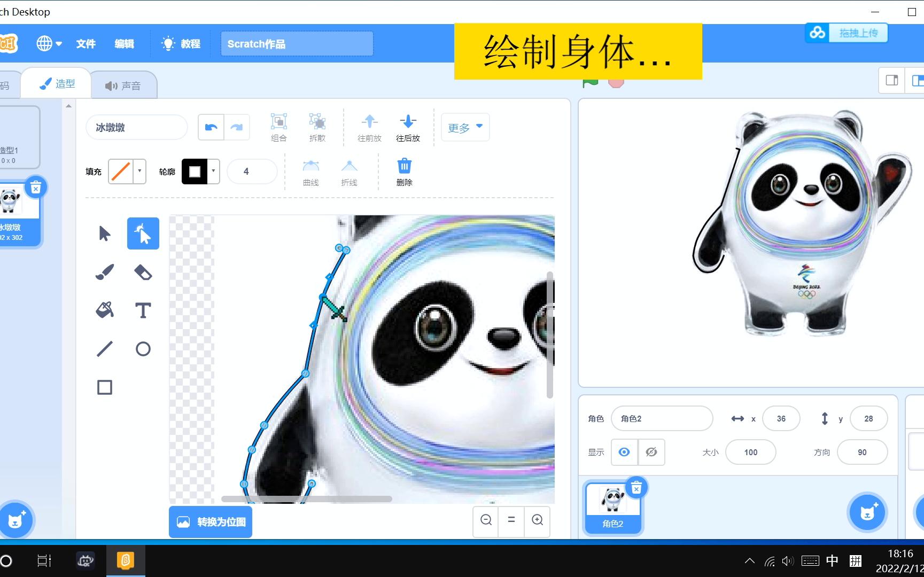The image size is (924, 577).
Task: Switch to the 声音 tab
Action: click(123, 85)
